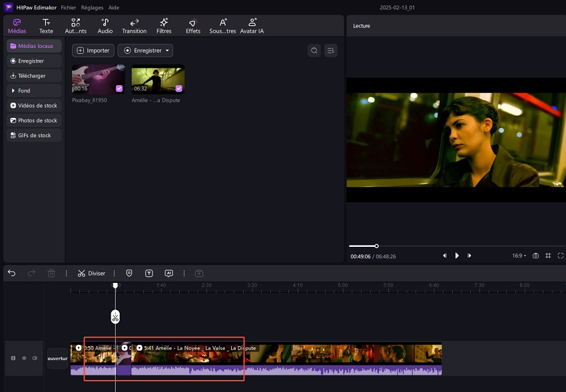Click the HitPaw Edimakor logo icon
Screen dimensions: 566x392
(x=8, y=7)
